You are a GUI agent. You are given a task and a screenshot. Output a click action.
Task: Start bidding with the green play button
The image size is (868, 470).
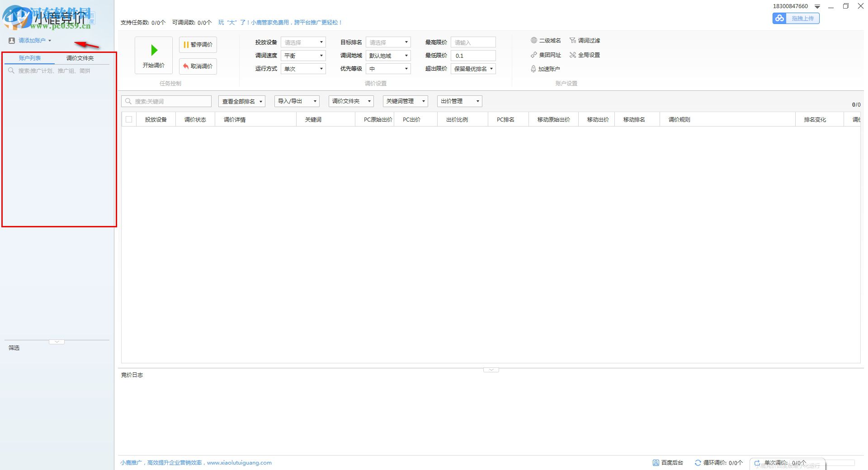[x=154, y=55]
